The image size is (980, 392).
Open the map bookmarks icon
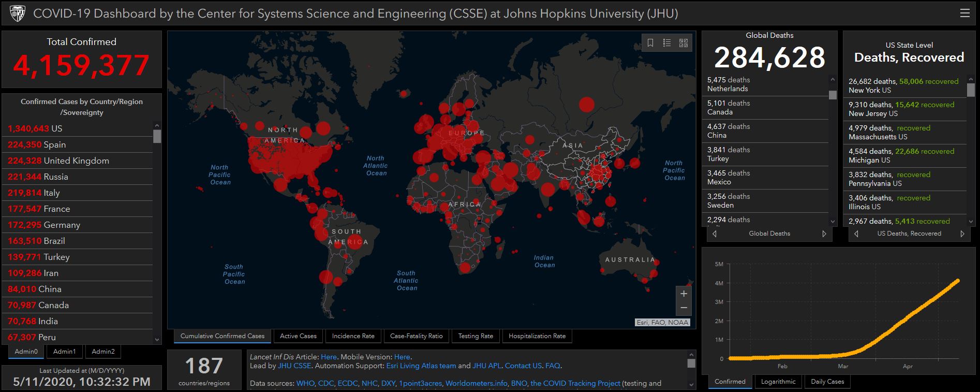pos(650,43)
